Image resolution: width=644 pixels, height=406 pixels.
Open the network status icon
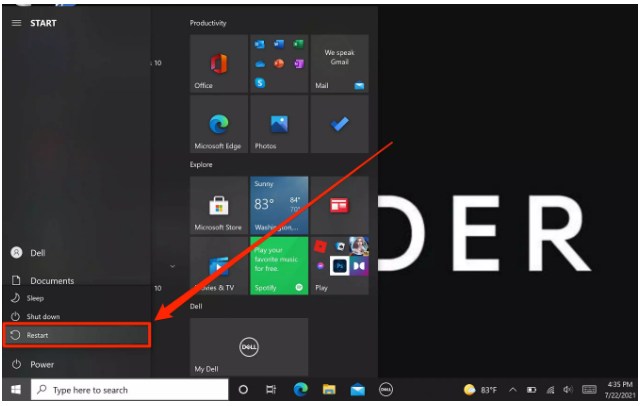(550, 390)
